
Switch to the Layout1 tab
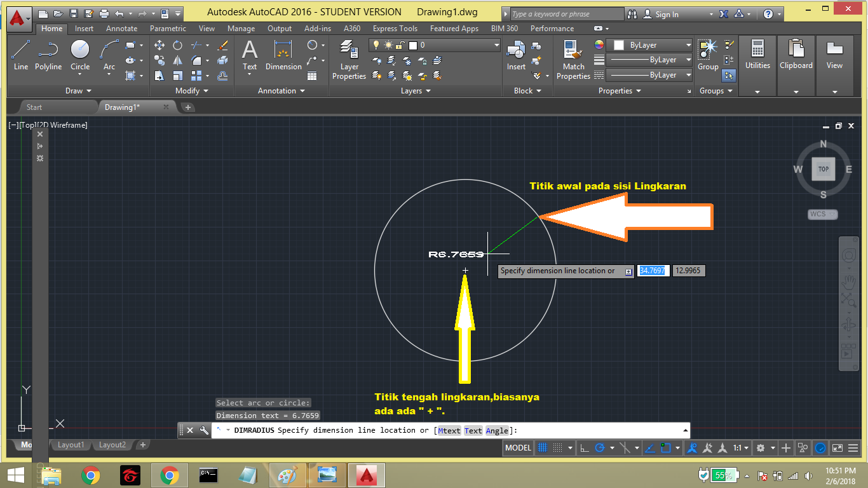[x=71, y=445]
